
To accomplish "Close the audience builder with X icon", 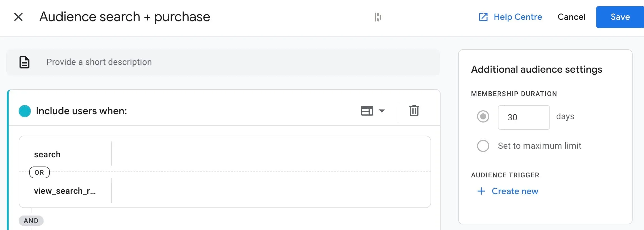I will [x=18, y=17].
